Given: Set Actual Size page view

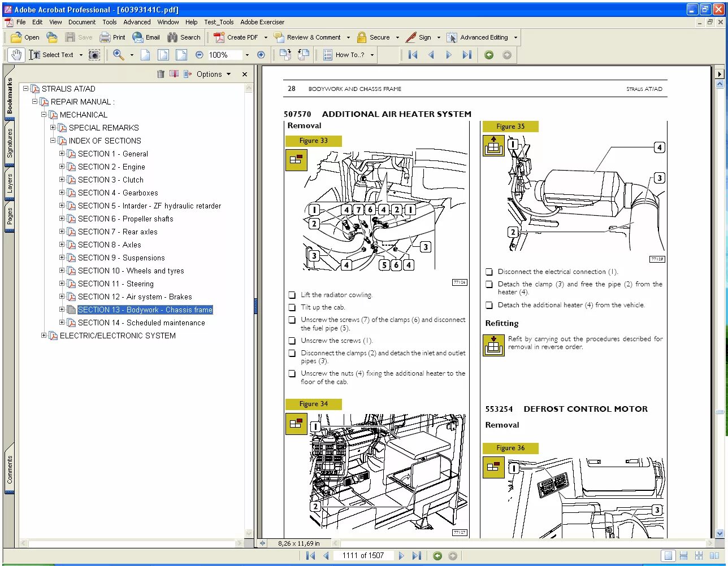Looking at the screenshot, I should 145,55.
